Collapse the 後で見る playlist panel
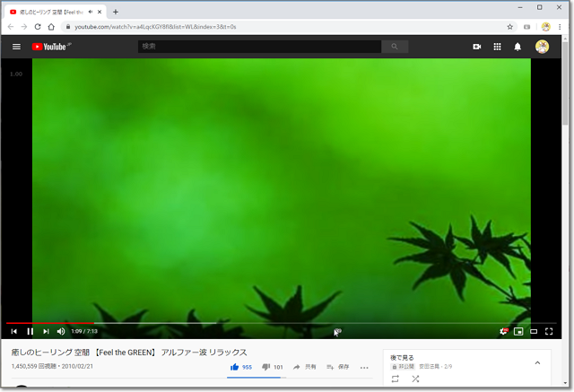 tap(537, 362)
